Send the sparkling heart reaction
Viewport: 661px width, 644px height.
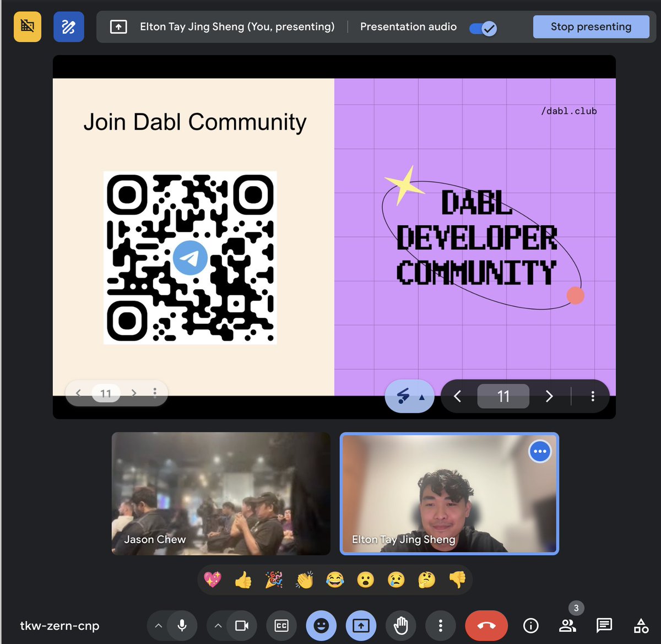[213, 580]
